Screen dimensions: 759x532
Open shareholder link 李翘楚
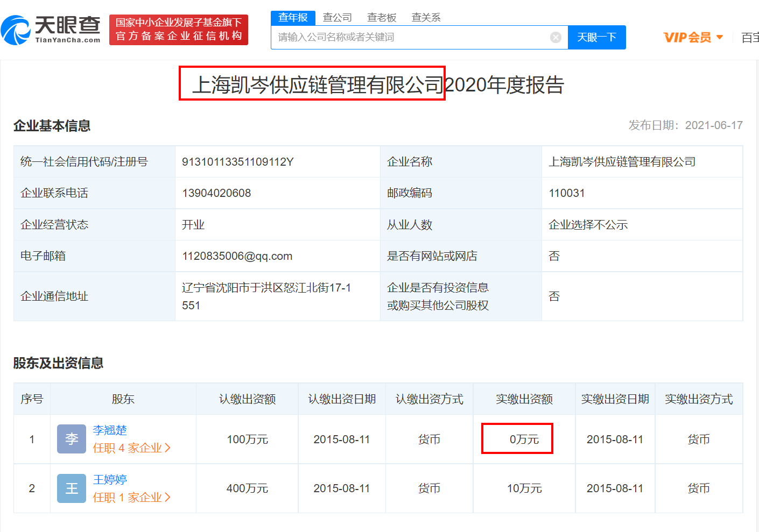coord(110,430)
